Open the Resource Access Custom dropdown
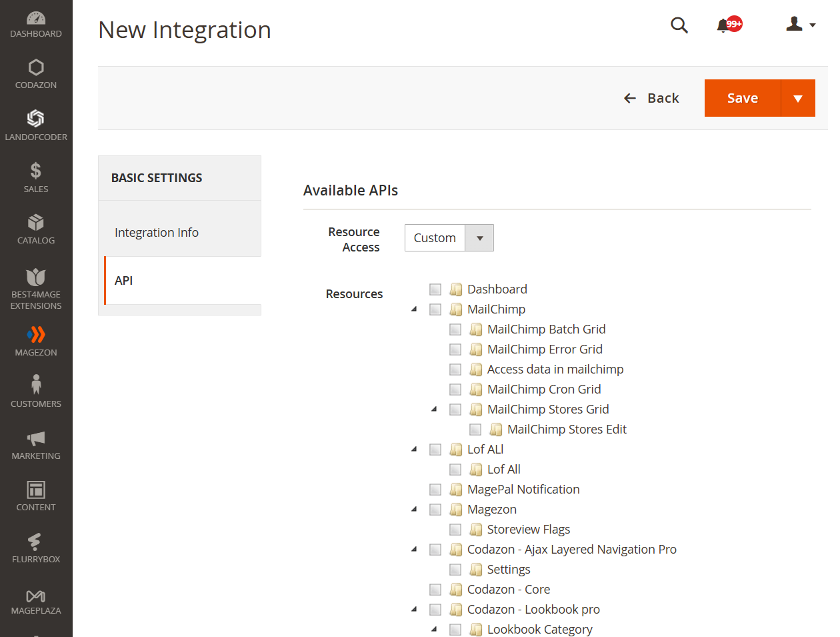The width and height of the screenshot is (840, 637). coord(449,238)
